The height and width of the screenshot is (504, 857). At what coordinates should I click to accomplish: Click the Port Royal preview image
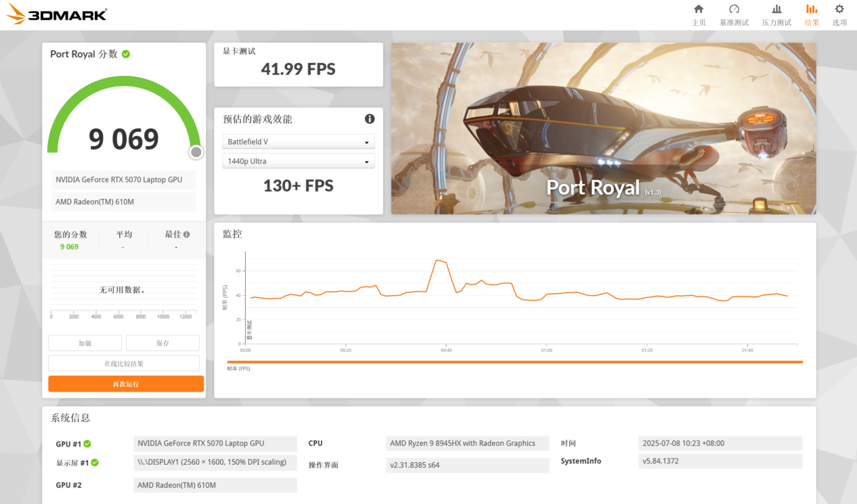click(603, 129)
